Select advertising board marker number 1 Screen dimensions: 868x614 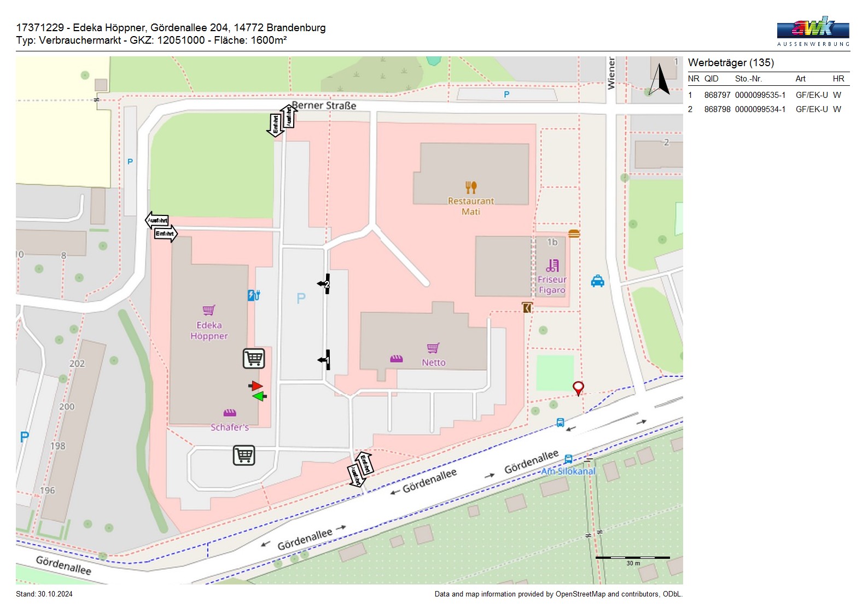pyautogui.click(x=325, y=360)
